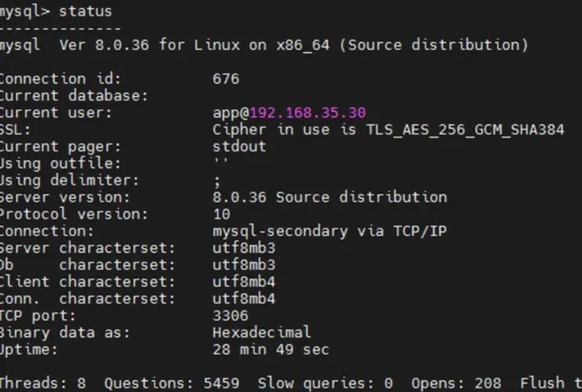Viewport: 582px width, 392px height.
Task: Click the 'Hexadecimal' binary data value
Action: 261,332
